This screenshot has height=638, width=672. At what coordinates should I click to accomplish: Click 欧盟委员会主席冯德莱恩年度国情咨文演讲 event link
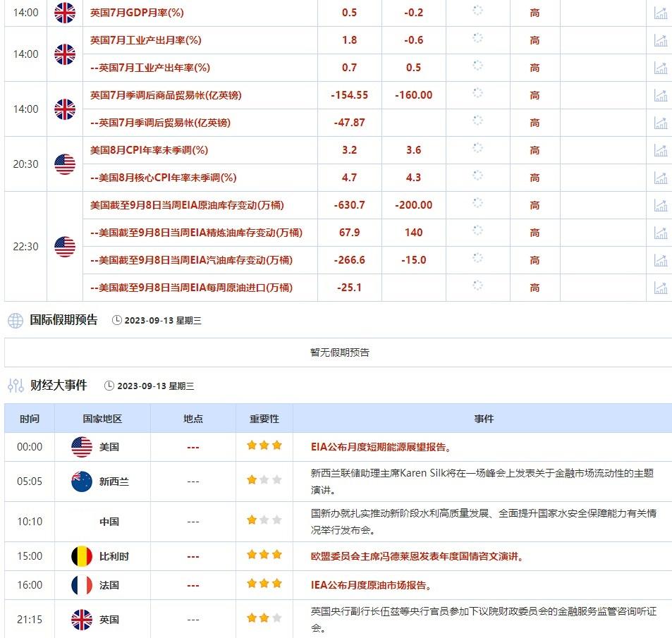coord(415,556)
